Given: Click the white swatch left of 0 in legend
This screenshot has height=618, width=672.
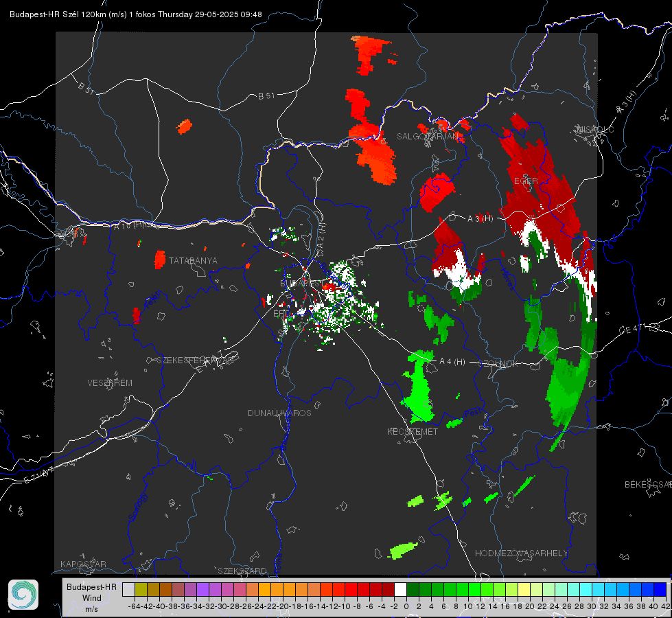Looking at the screenshot, I should [x=400, y=589].
